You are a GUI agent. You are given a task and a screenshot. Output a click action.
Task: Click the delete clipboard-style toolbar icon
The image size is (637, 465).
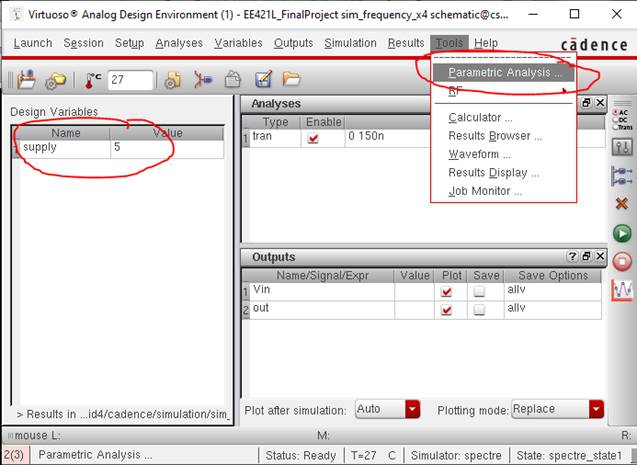click(x=233, y=80)
